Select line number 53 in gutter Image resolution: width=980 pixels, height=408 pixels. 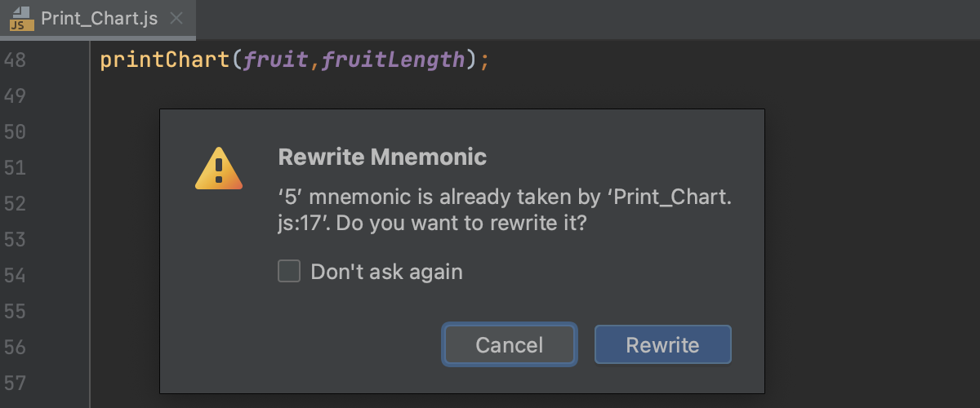tap(15, 240)
